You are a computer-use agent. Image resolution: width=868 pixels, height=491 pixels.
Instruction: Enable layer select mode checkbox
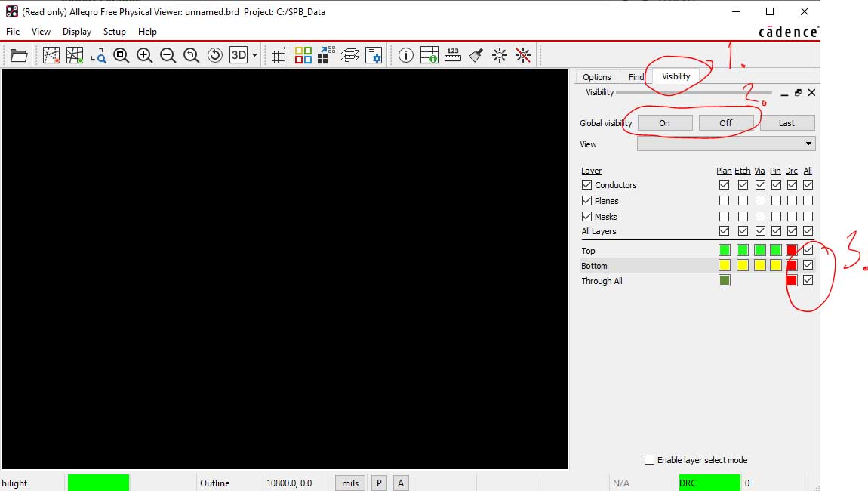649,460
